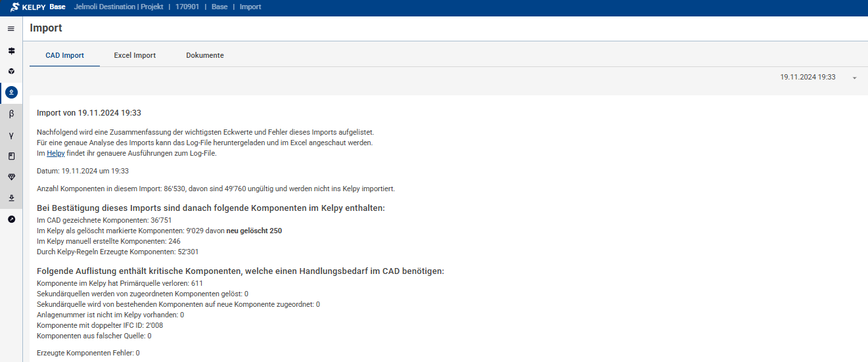Switch to the Excel Import tab
Viewport: 868px width, 362px height.
coord(135,55)
